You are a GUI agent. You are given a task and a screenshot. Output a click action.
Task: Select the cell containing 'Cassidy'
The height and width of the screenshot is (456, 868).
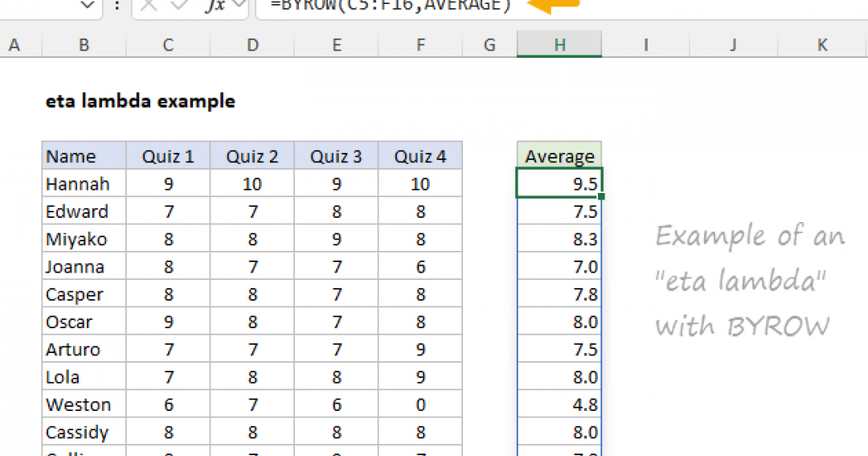point(84,432)
